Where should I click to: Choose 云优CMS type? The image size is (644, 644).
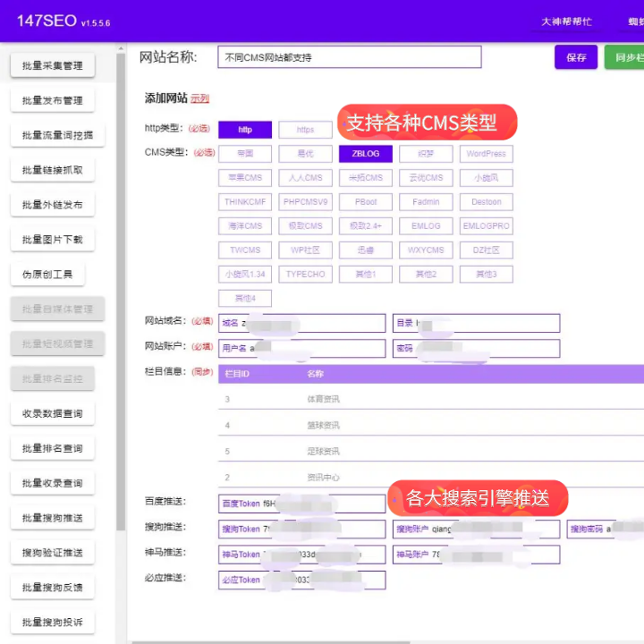[x=426, y=178]
